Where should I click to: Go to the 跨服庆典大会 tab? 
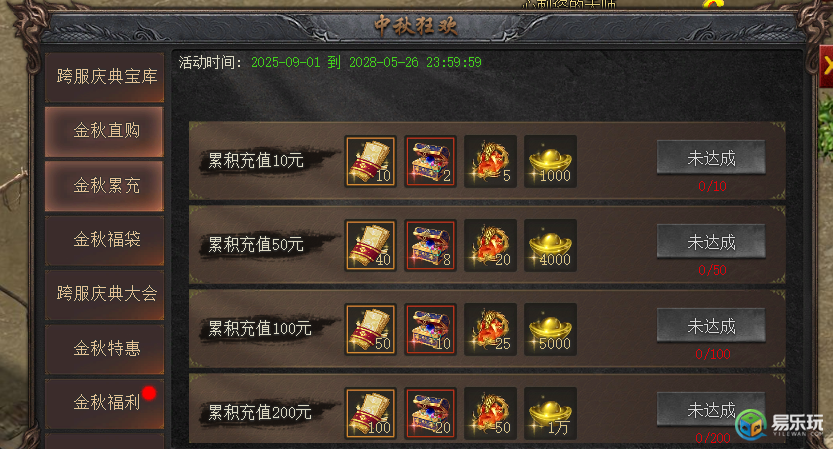click(105, 294)
